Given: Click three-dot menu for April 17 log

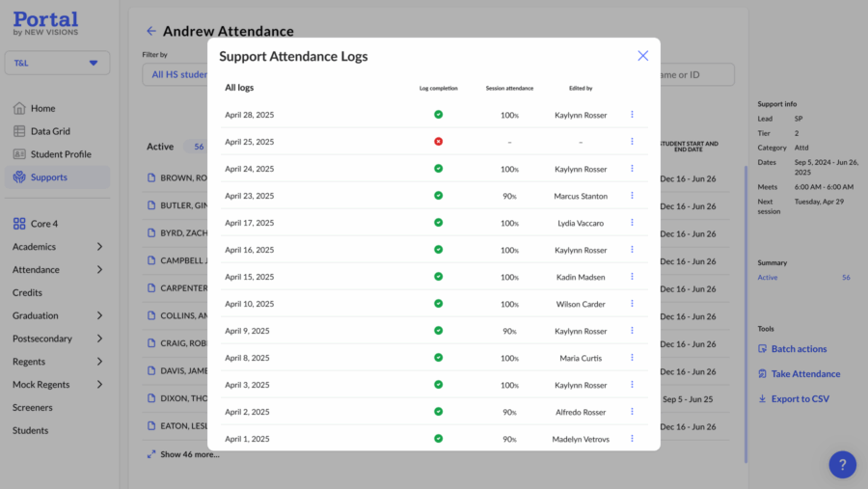Looking at the screenshot, I should pyautogui.click(x=632, y=223).
